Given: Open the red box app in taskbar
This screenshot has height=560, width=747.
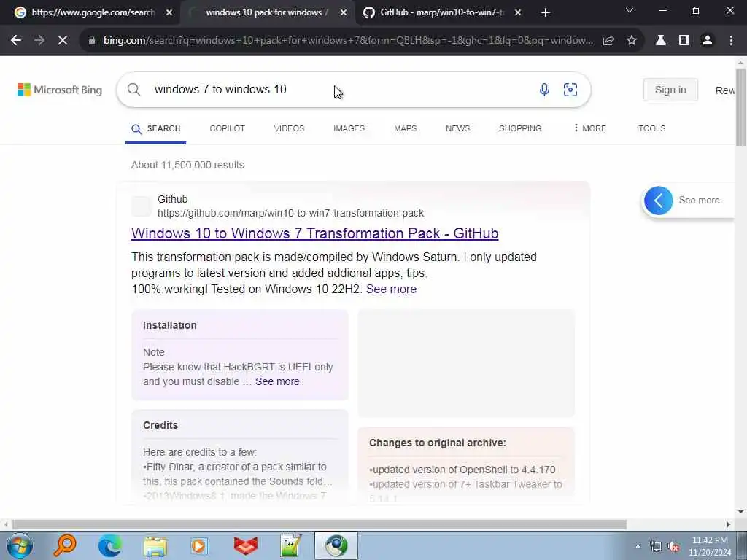Looking at the screenshot, I should (x=246, y=545).
